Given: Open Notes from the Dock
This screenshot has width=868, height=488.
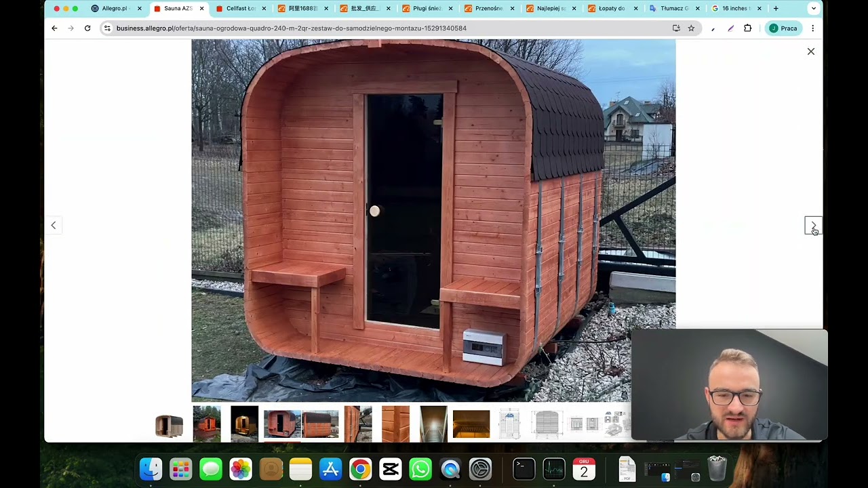Looking at the screenshot, I should pyautogui.click(x=300, y=469).
